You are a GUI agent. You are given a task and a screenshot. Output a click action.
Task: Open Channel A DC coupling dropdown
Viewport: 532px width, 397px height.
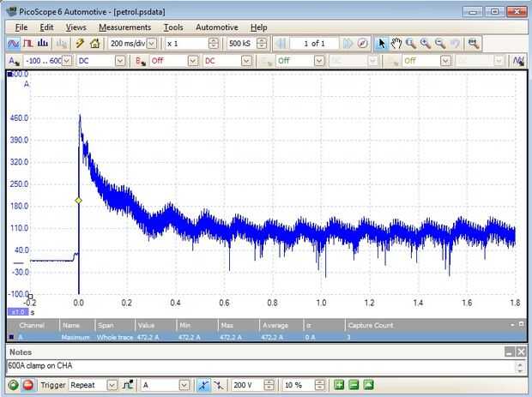tap(120, 61)
